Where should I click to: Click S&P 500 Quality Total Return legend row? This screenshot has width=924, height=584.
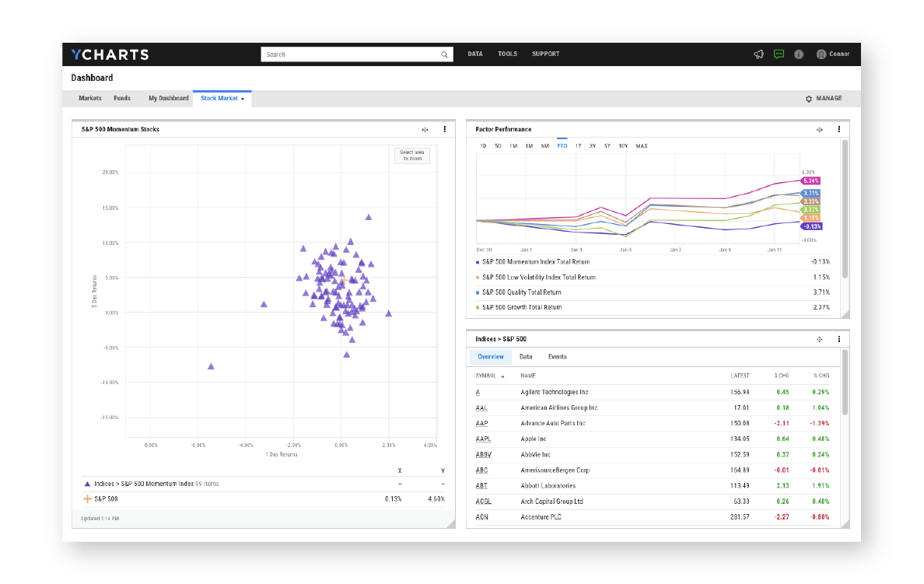[653, 292]
